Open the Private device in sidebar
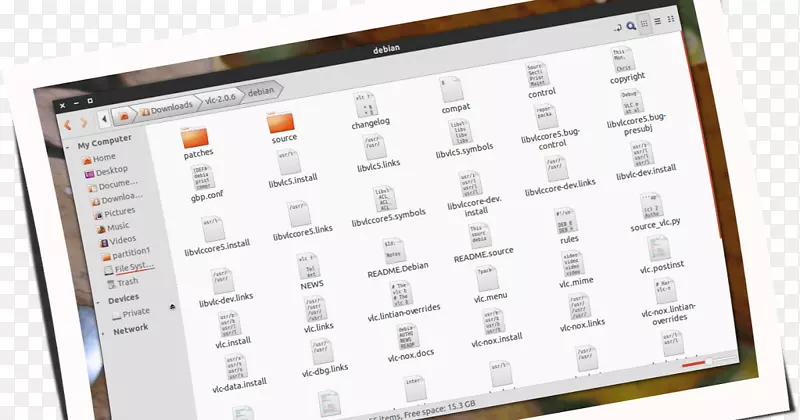Image resolution: width=800 pixels, height=420 pixels. (131, 313)
